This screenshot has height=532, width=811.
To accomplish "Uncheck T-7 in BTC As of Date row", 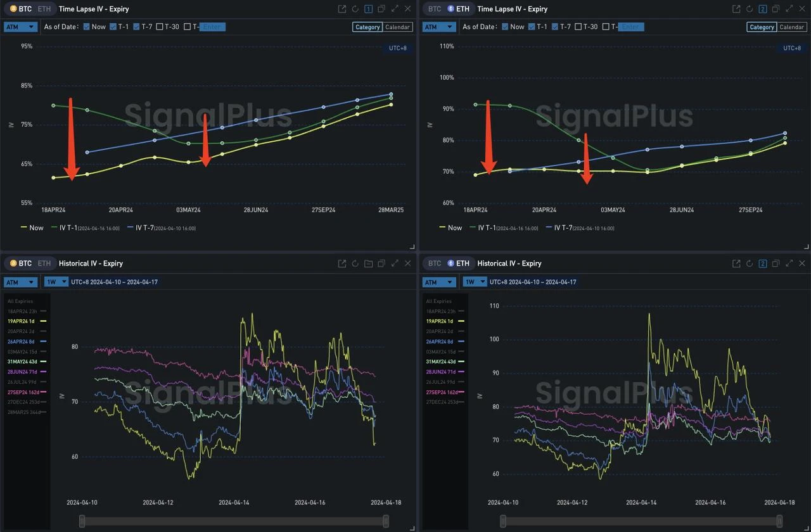I will point(135,27).
